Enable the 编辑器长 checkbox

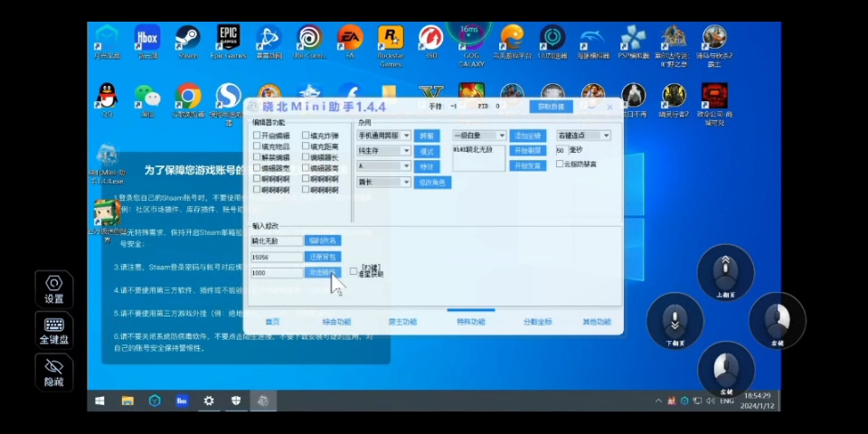[306, 157]
